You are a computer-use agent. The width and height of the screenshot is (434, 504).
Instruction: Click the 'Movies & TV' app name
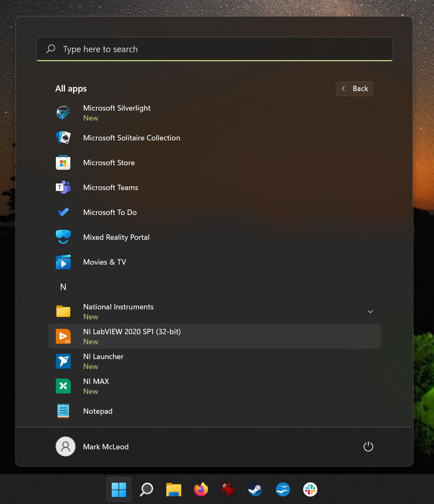coord(105,262)
